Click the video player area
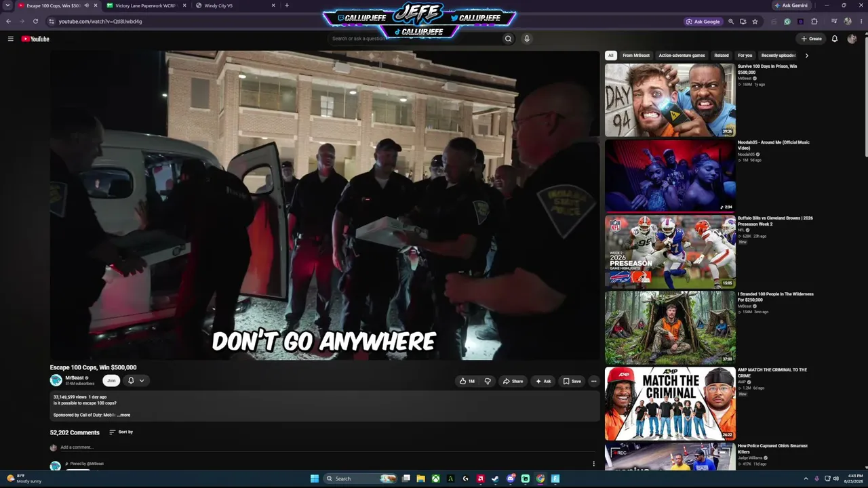The width and height of the screenshot is (868, 488). coord(325,205)
